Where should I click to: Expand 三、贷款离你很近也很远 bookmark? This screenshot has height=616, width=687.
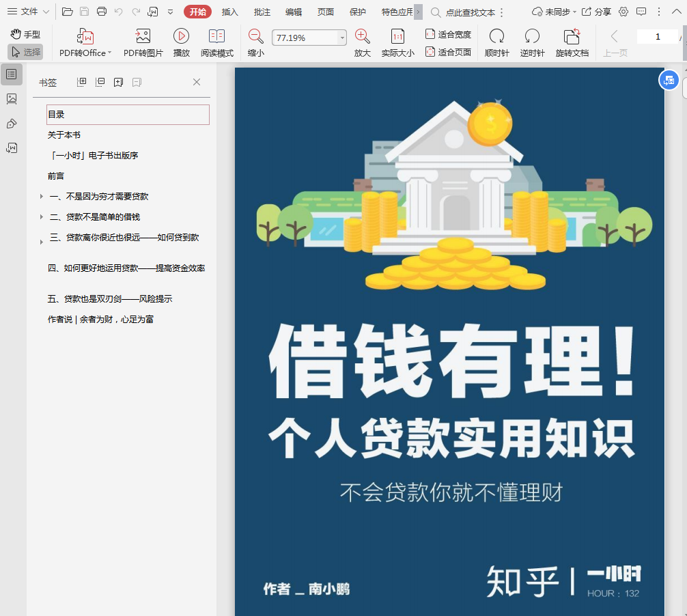coord(41,242)
